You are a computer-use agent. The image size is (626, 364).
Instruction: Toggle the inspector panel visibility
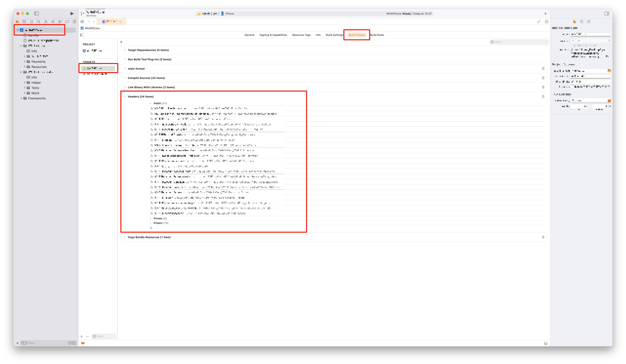point(607,13)
